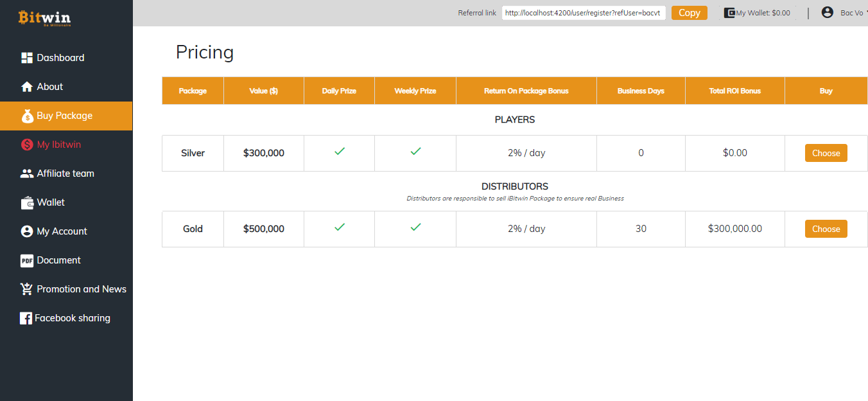Click the Gold daily prize checkmark

tap(340, 227)
